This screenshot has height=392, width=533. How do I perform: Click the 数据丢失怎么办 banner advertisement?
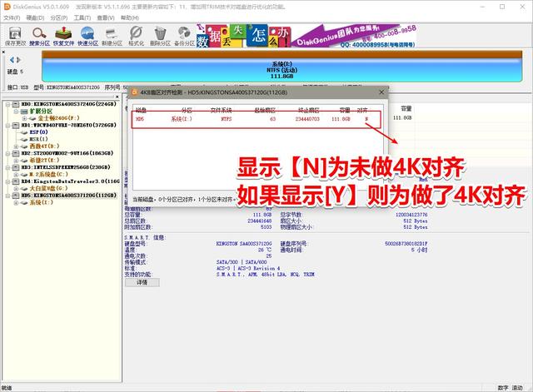tap(243, 35)
